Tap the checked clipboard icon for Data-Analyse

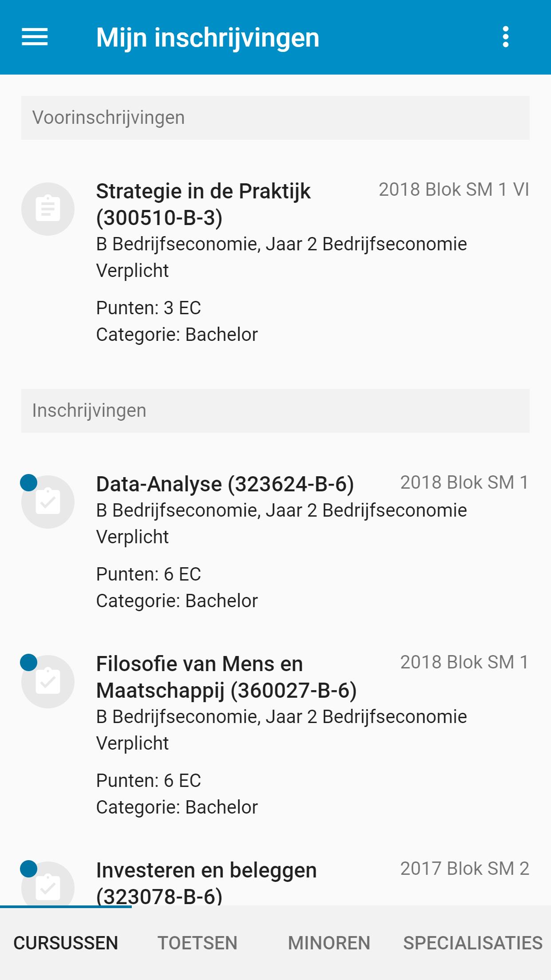[x=48, y=502]
